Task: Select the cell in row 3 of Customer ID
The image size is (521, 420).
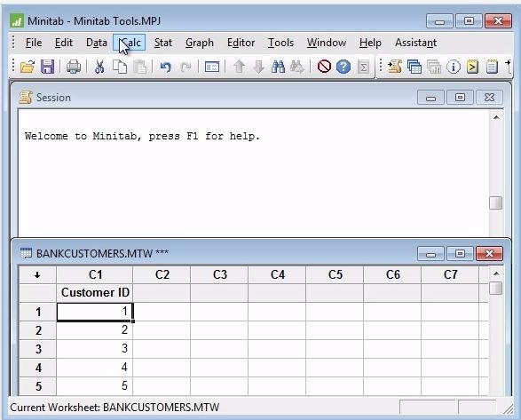Action: (x=95, y=349)
